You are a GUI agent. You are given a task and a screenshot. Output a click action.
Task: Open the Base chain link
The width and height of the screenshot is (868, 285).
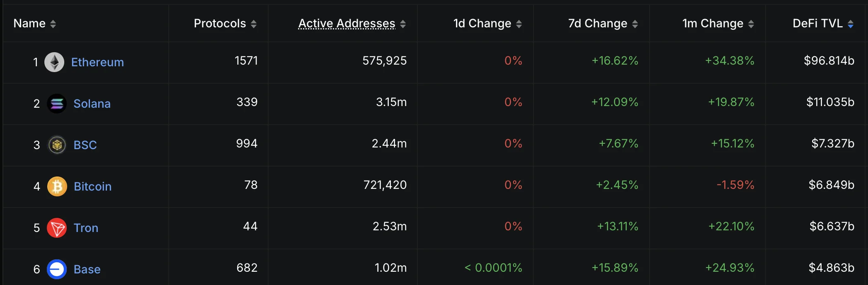point(87,269)
